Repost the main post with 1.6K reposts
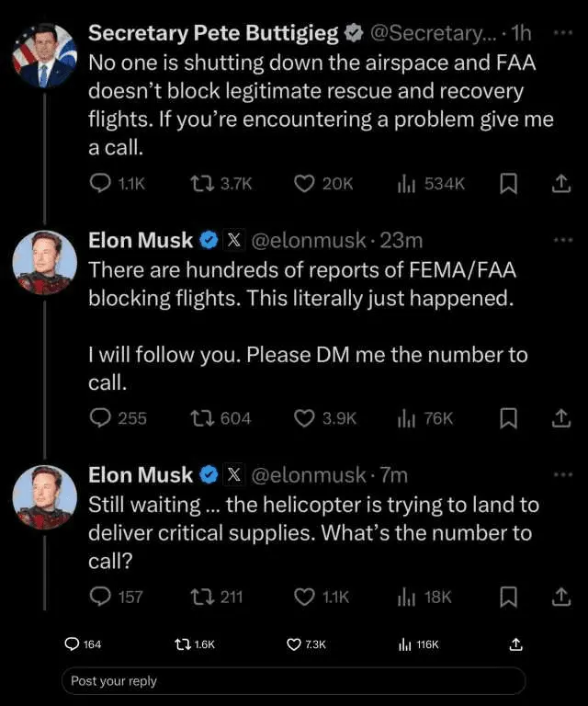 point(182,644)
